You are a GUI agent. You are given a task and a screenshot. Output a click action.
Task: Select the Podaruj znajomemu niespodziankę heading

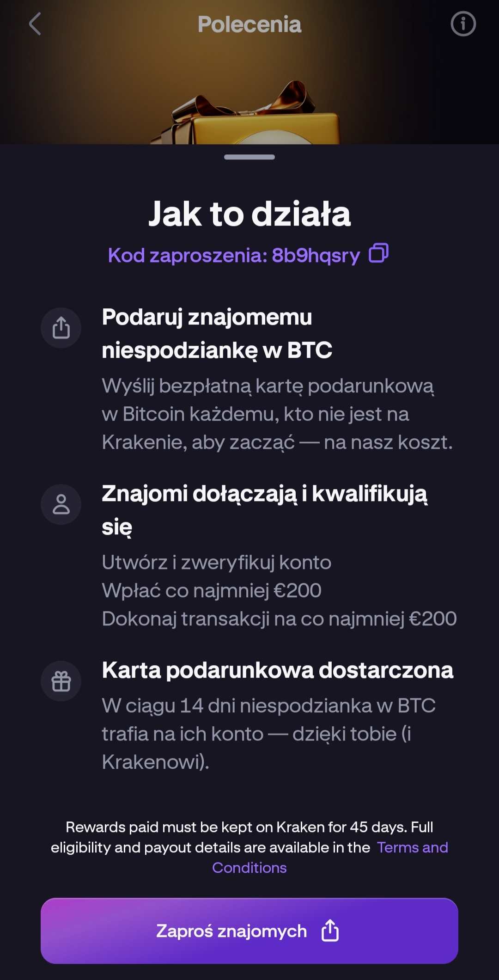(x=217, y=333)
